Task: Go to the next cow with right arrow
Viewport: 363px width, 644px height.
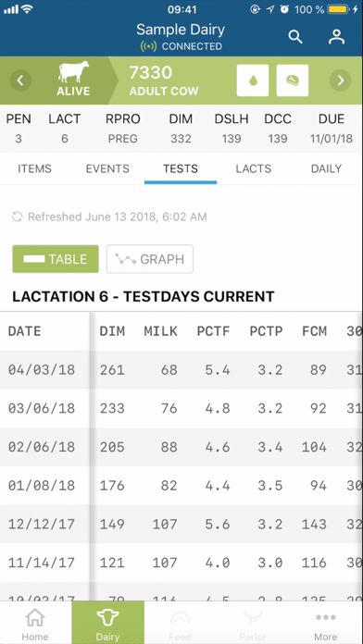Action: pos(341,80)
